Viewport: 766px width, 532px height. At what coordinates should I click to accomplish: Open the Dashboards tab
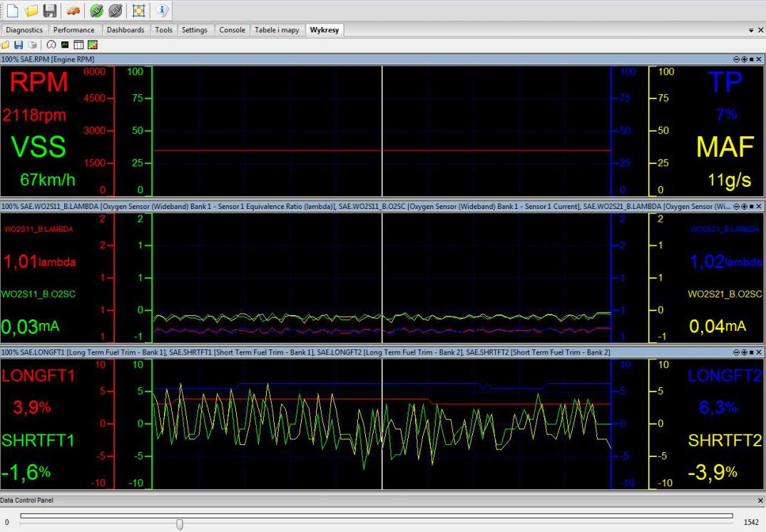click(x=126, y=30)
